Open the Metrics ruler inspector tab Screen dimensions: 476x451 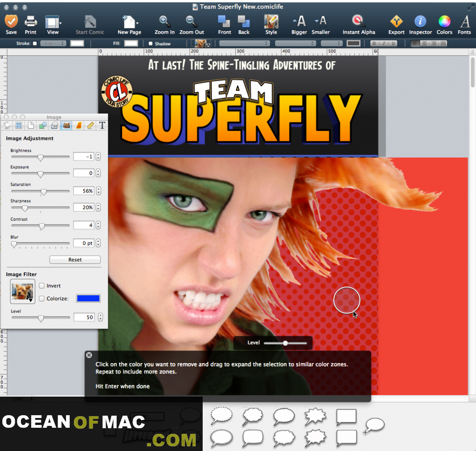tap(91, 126)
